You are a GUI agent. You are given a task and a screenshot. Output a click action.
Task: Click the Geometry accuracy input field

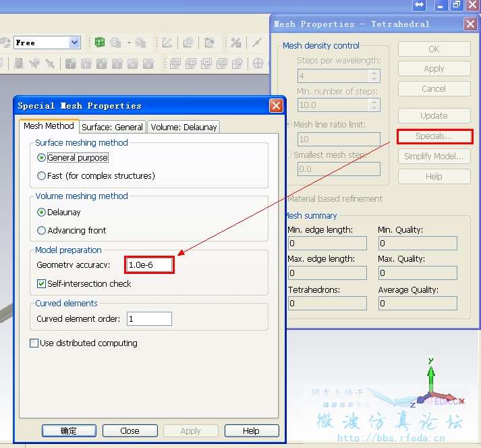pyautogui.click(x=149, y=264)
